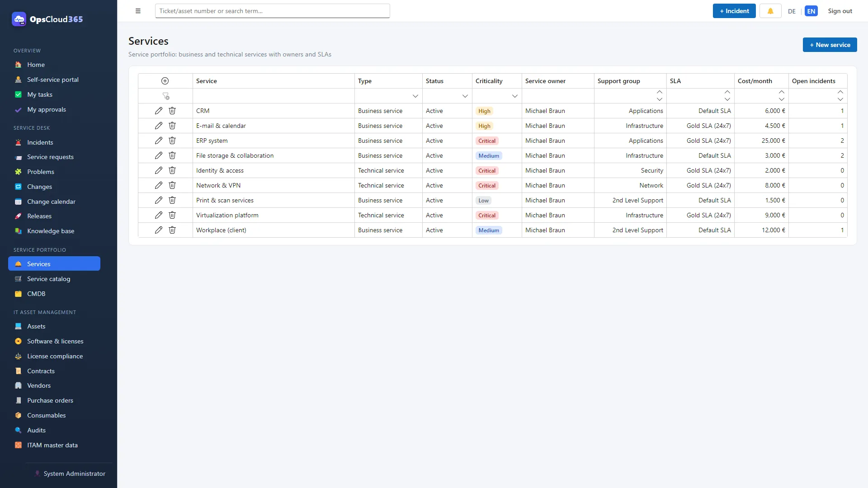Open the Status filter dropdown
The height and width of the screenshot is (488, 868).
point(465,96)
